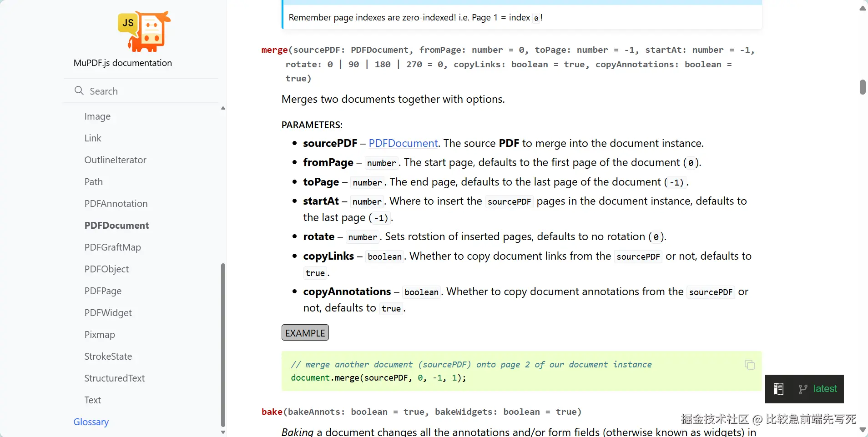Click the zero-indexed page reminder note

(416, 18)
